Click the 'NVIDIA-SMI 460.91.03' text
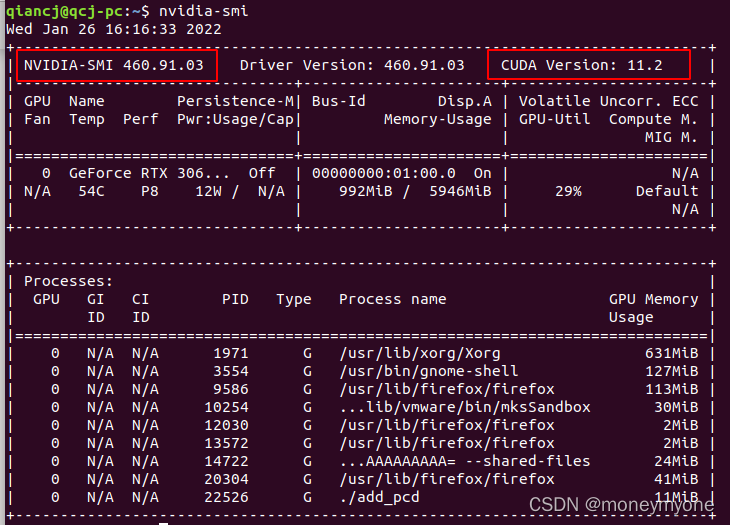Viewport: 730px width, 525px height. (114, 65)
